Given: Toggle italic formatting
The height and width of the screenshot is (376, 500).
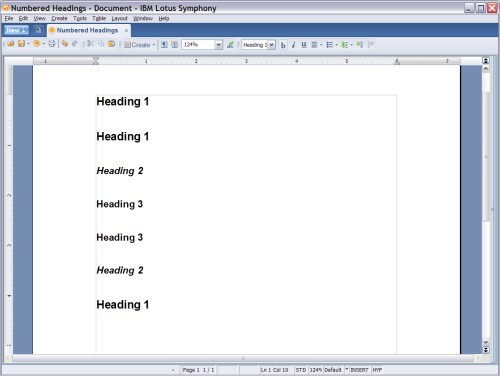Looking at the screenshot, I should pos(293,45).
